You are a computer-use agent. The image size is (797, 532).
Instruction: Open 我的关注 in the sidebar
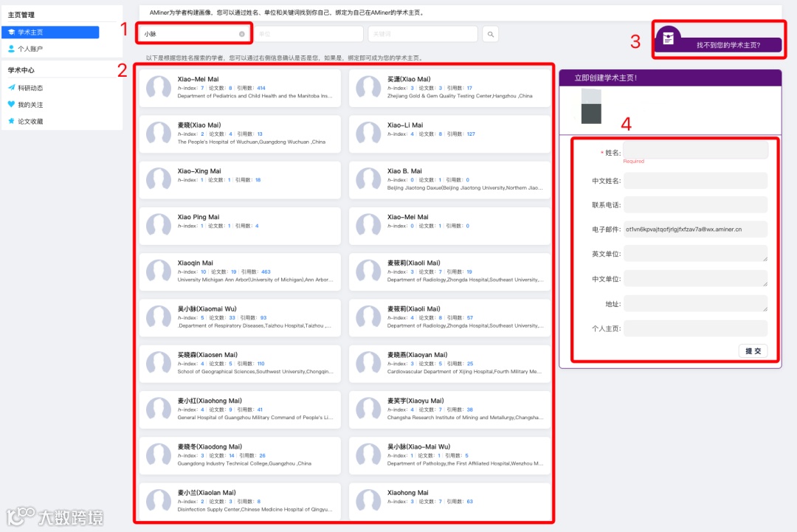[30, 105]
